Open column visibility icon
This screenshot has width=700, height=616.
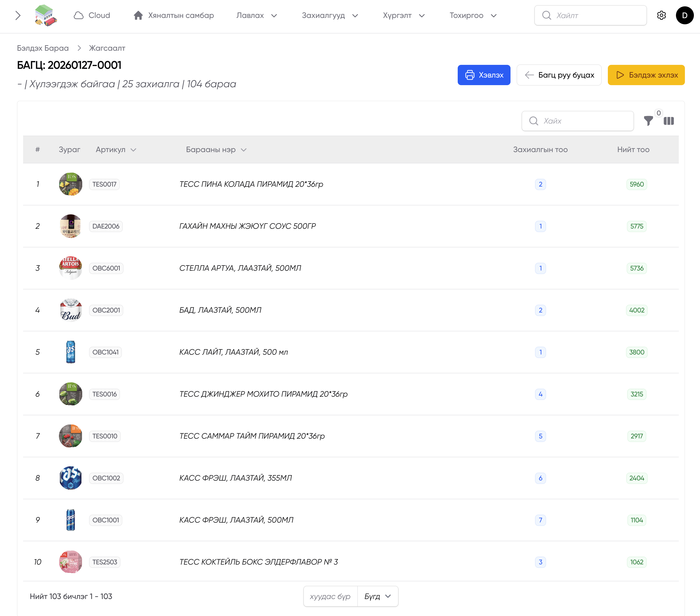click(668, 121)
